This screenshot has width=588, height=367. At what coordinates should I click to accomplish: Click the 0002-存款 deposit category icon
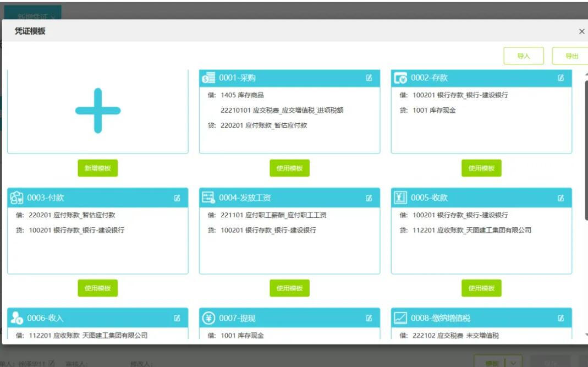click(x=400, y=78)
